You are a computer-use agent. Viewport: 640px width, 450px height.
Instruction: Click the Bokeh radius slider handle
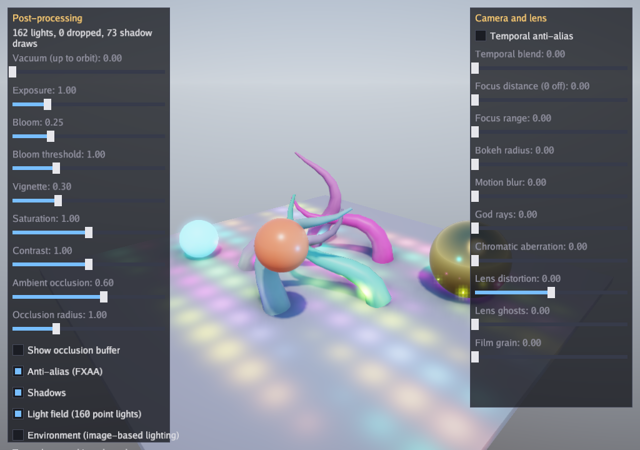(x=475, y=165)
